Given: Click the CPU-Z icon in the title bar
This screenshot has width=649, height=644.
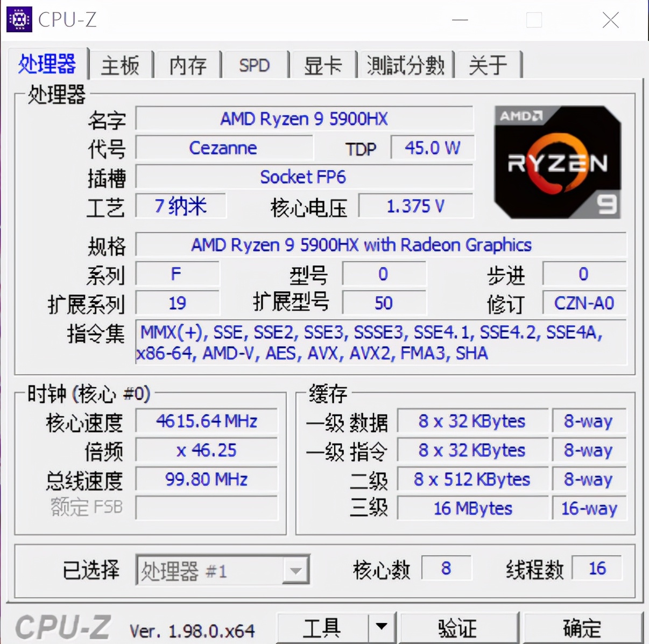Looking at the screenshot, I should point(19,19).
